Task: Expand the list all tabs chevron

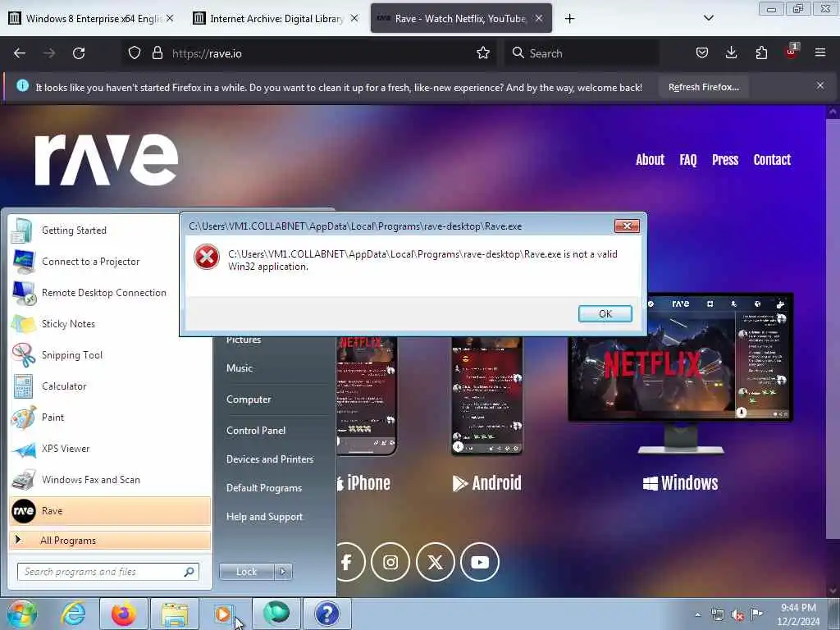Action: pyautogui.click(x=708, y=18)
